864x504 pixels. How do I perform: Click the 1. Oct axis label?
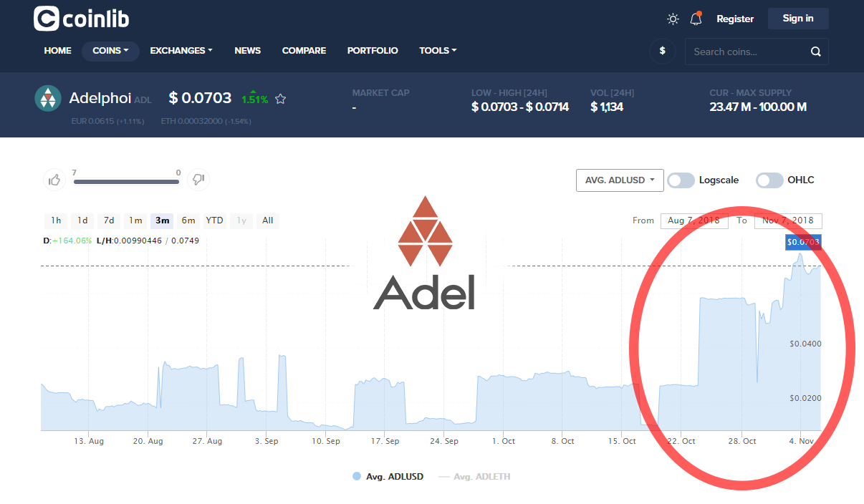(503, 441)
